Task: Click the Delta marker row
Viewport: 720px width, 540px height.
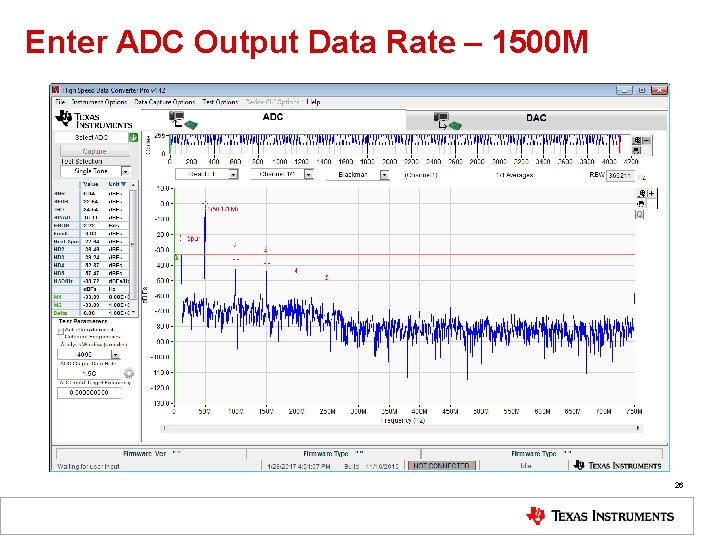Action: (x=91, y=313)
